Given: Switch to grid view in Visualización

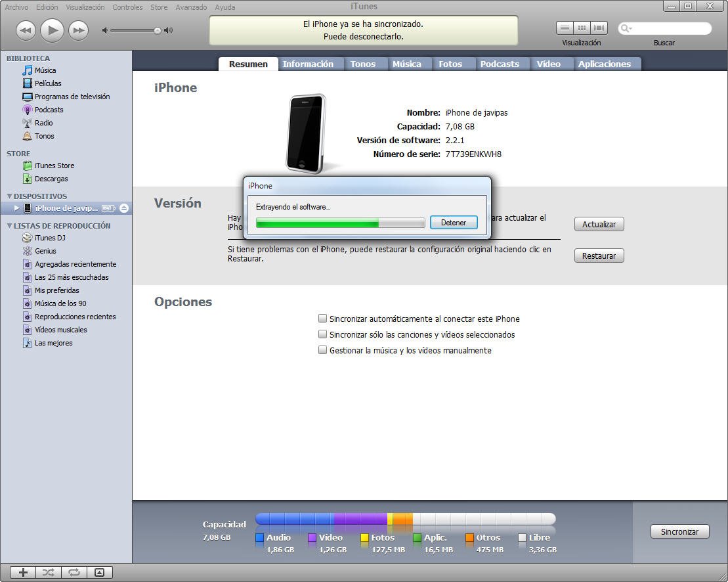Looking at the screenshot, I should click(582, 28).
